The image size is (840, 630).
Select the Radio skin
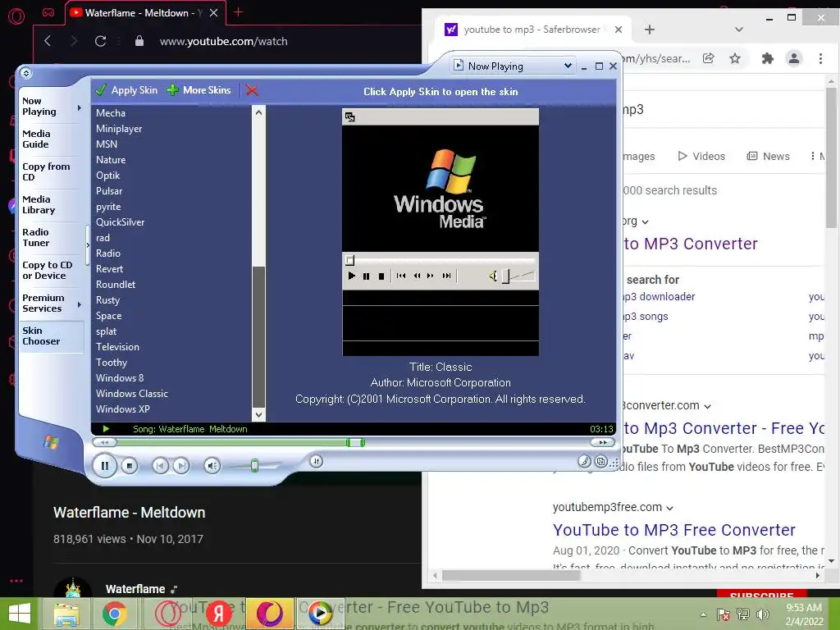click(108, 253)
